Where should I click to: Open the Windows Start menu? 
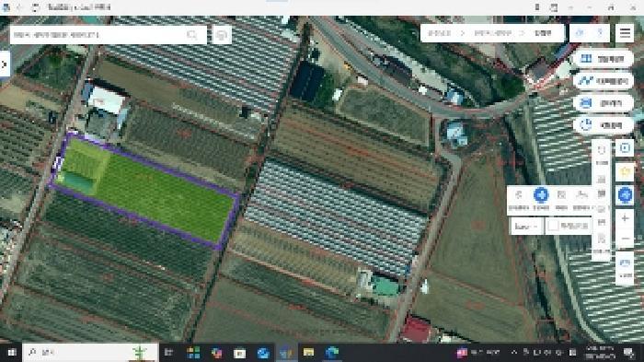(x=11, y=353)
